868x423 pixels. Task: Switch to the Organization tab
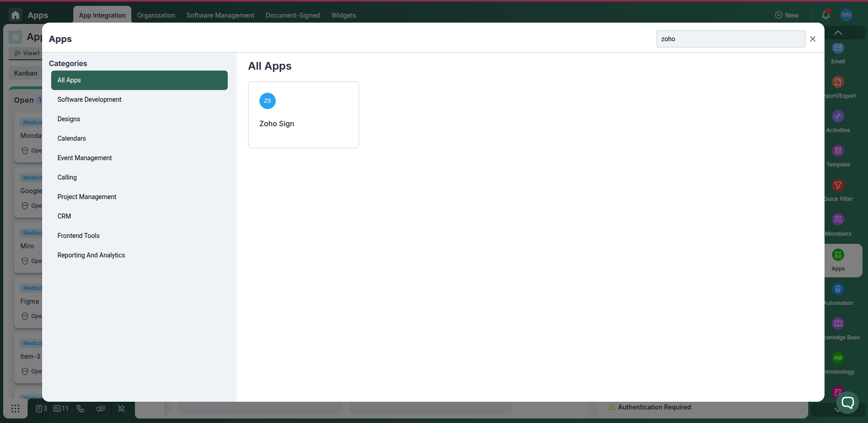(156, 15)
